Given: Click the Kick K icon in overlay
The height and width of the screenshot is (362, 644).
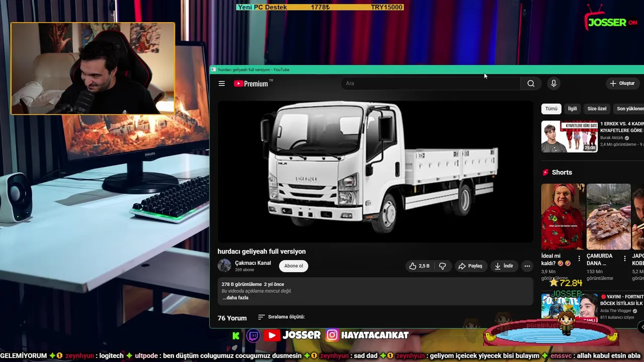Looking at the screenshot, I should coord(236,336).
